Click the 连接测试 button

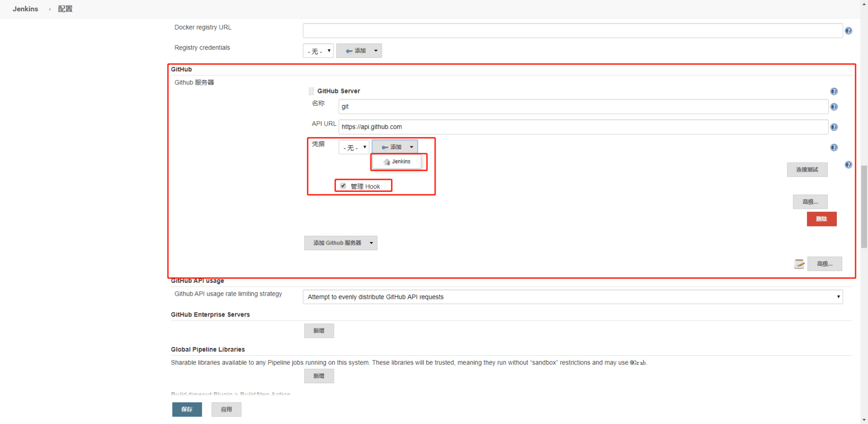pyautogui.click(x=807, y=170)
